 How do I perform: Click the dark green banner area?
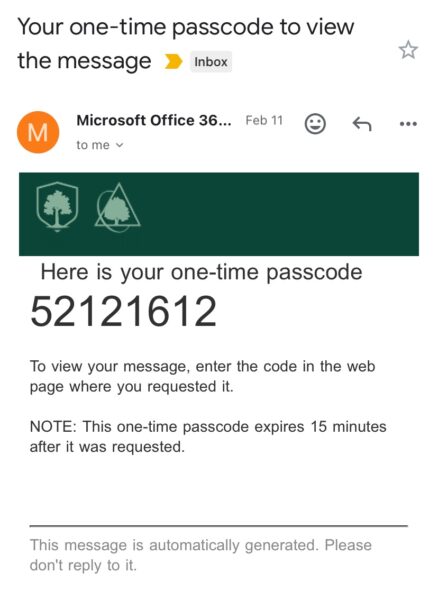tap(219, 214)
